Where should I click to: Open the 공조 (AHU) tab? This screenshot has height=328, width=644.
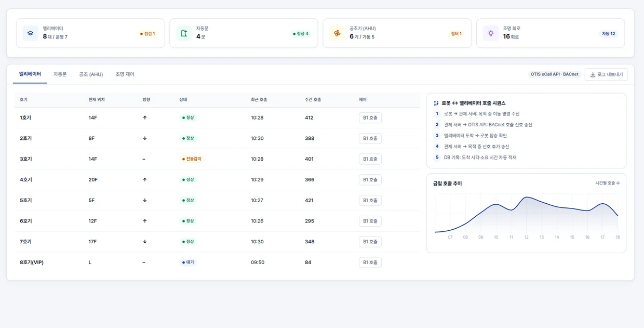click(91, 74)
